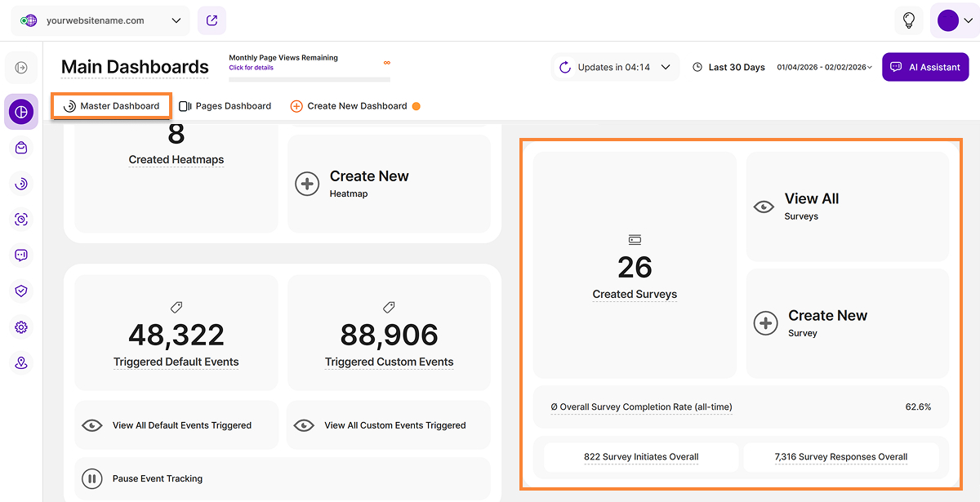Viewport: 980px width, 502px height.
Task: Open the AI Assistant
Action: tap(925, 67)
